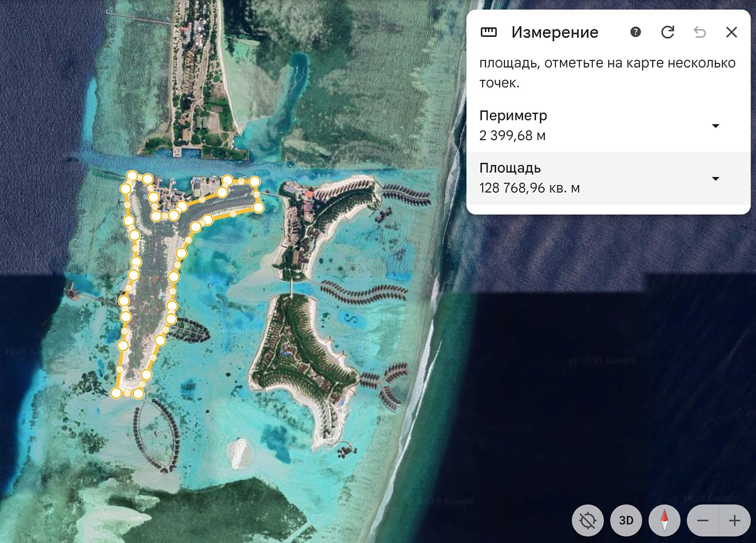Open measurement help via the question mark icon
756x543 pixels.
636,32
